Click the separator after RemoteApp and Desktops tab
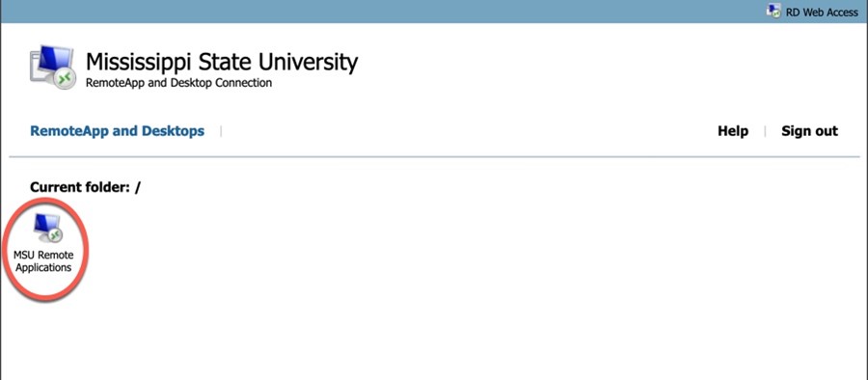868x380 pixels. point(221,131)
